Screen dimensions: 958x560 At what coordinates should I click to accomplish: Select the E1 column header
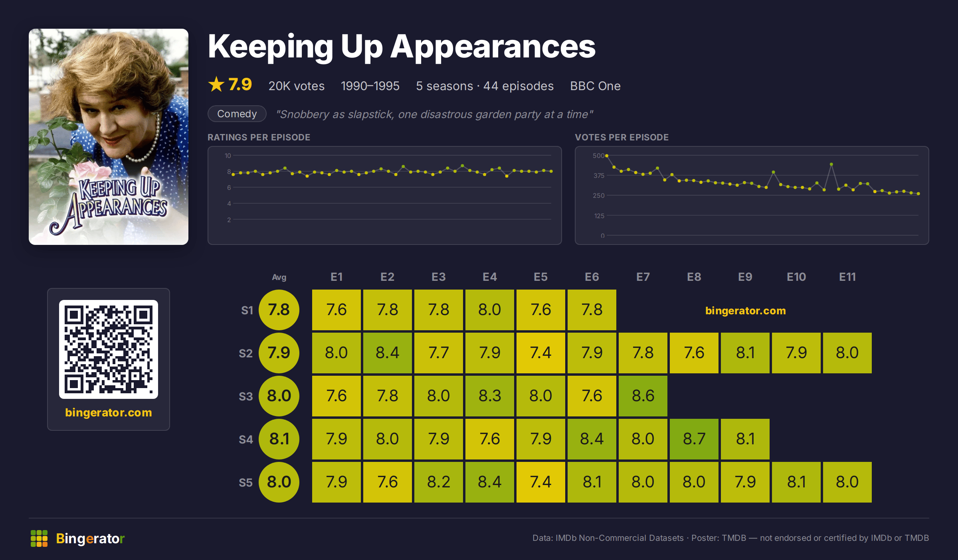(336, 277)
